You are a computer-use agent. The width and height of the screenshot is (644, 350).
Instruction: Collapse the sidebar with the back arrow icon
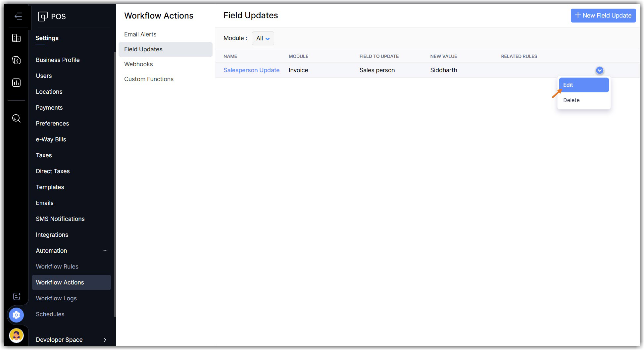tap(18, 16)
